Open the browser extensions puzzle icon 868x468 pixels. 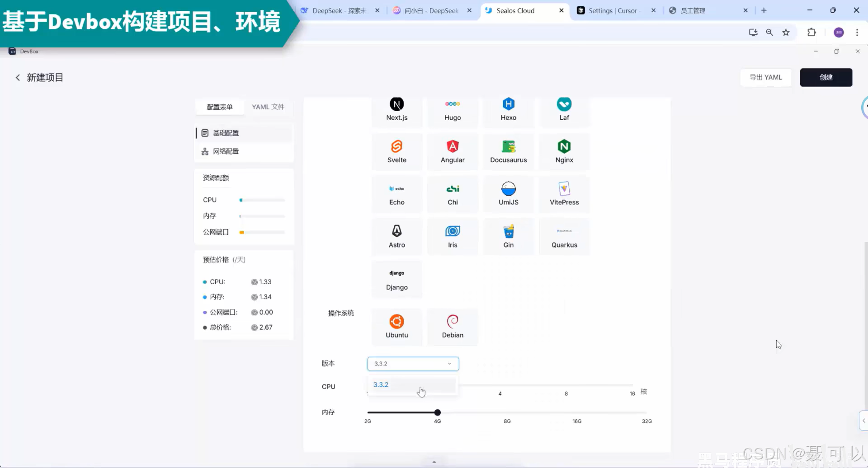(x=811, y=33)
